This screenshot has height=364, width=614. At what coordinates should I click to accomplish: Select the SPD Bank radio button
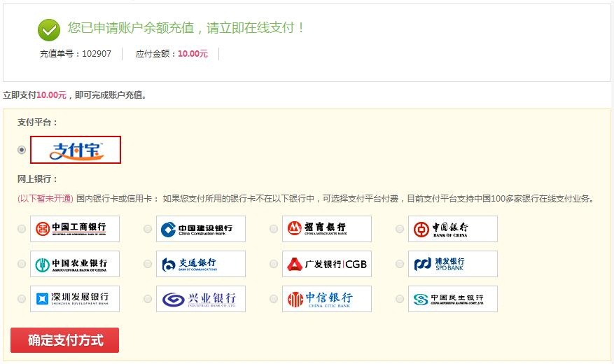pyautogui.click(x=400, y=264)
